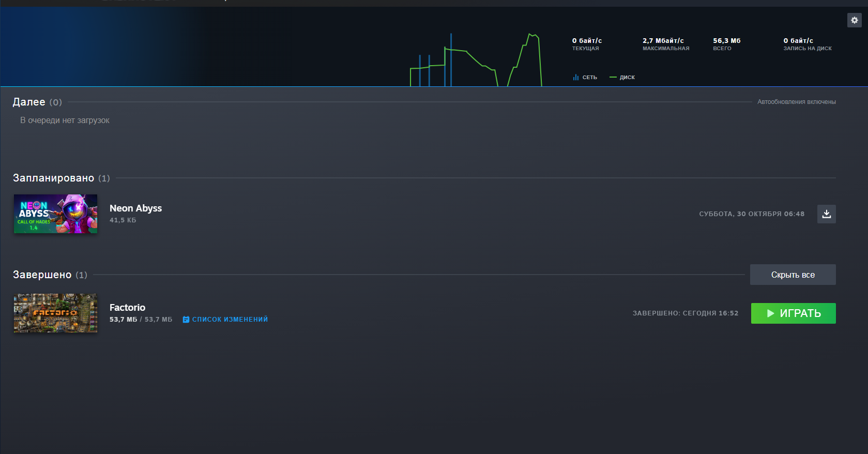Download Neon Abyss update now icon
This screenshot has height=454, width=868.
827,214
